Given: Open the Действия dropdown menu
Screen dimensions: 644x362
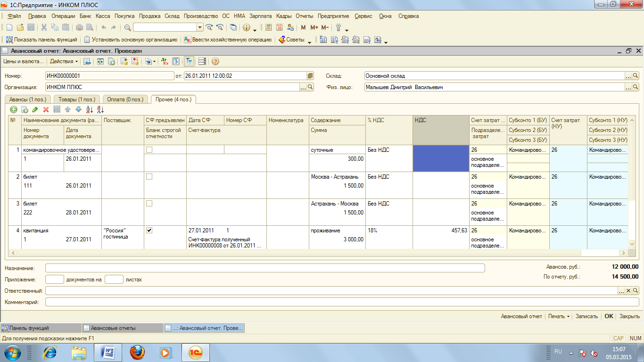Looking at the screenshot, I should (x=64, y=61).
